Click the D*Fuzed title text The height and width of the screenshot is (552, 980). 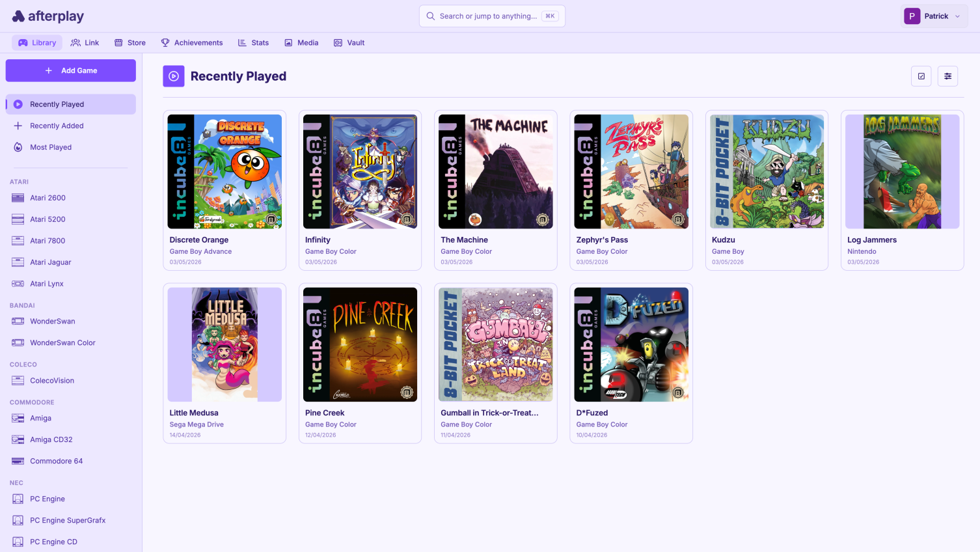point(592,413)
